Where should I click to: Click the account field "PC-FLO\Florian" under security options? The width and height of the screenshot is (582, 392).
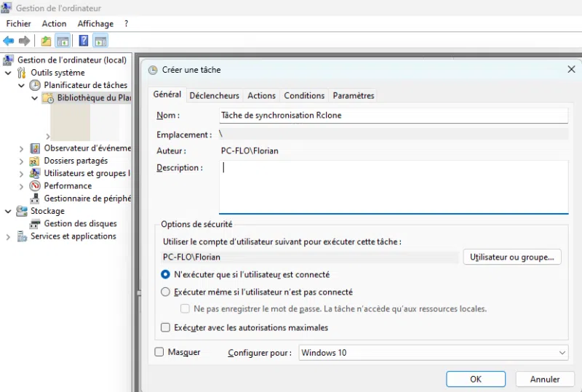tap(311, 257)
